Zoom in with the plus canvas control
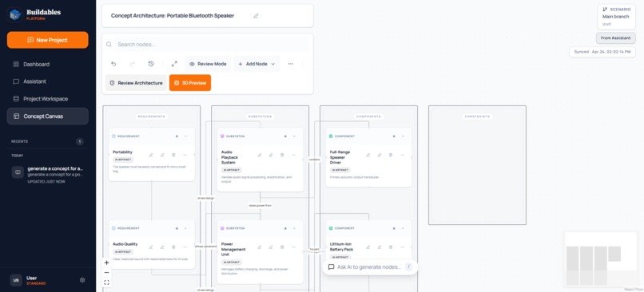 click(x=107, y=263)
